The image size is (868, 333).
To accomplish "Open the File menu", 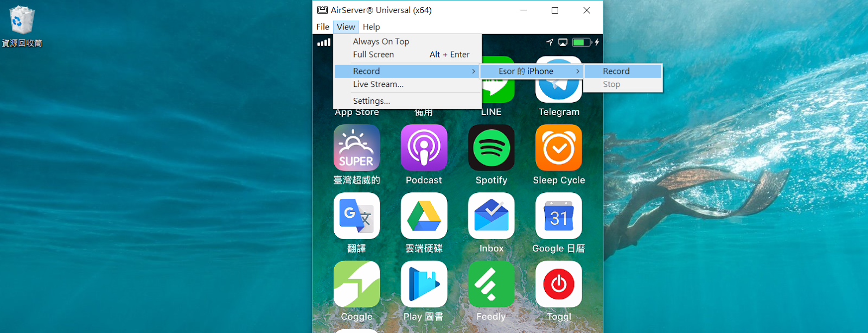I will click(x=323, y=27).
